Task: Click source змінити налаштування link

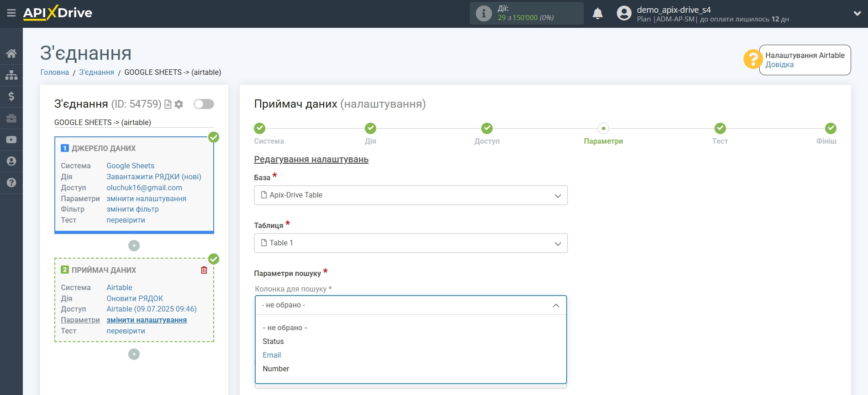Action: 147,198
